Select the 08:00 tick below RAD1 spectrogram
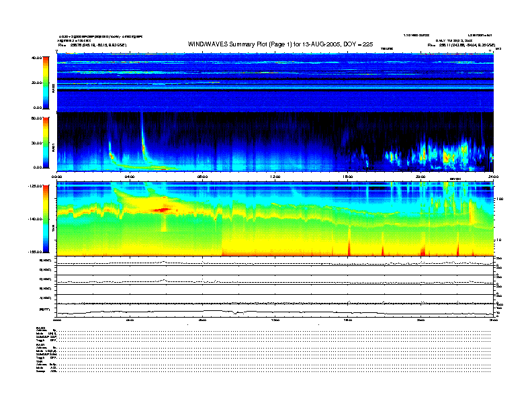The image size is (532, 411). [202, 177]
